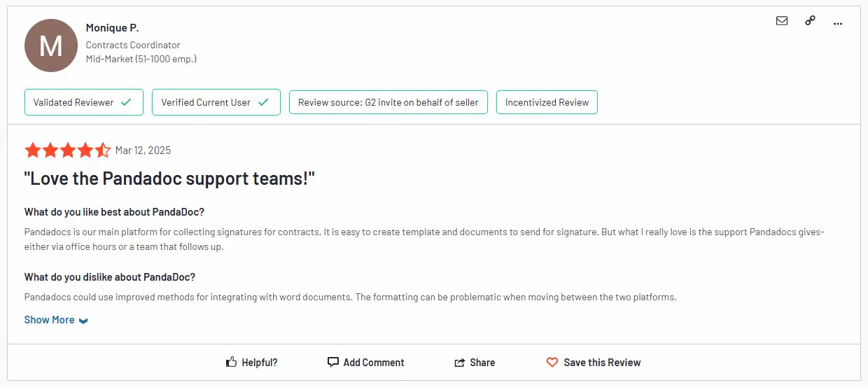Viewport: 868px width, 385px height.
Task: Click Contracts Coordinator job title text
Action: click(x=133, y=45)
